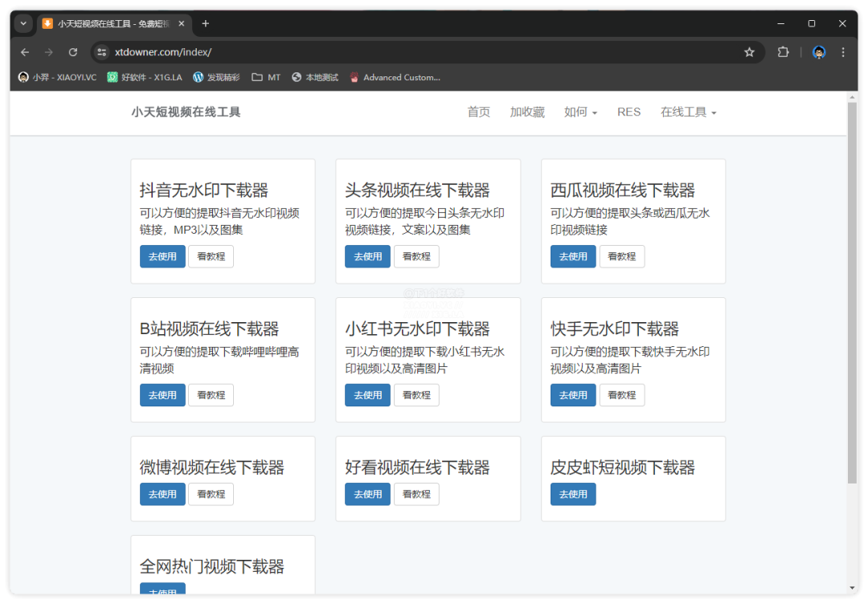
Task: Open a new tab with plus icon
Action: click(x=206, y=23)
